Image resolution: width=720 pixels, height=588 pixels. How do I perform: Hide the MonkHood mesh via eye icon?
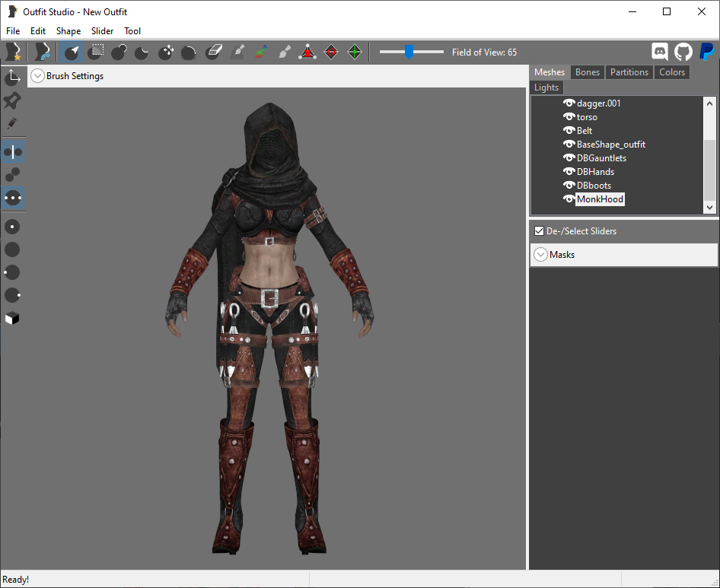569,199
